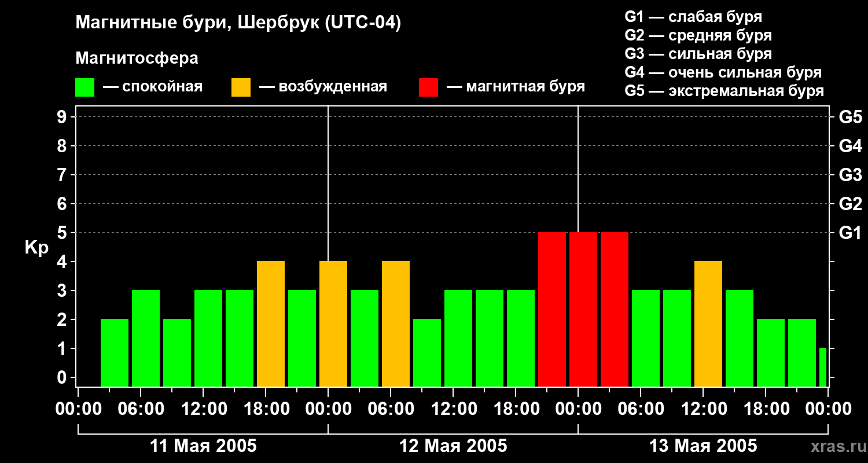
Task: Click the G5 label on right axis
Action: click(850, 117)
